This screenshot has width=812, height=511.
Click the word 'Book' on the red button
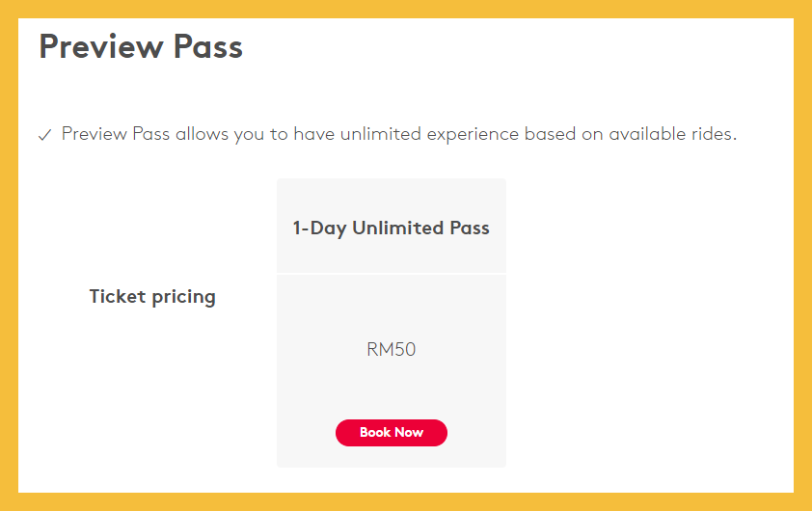374,433
